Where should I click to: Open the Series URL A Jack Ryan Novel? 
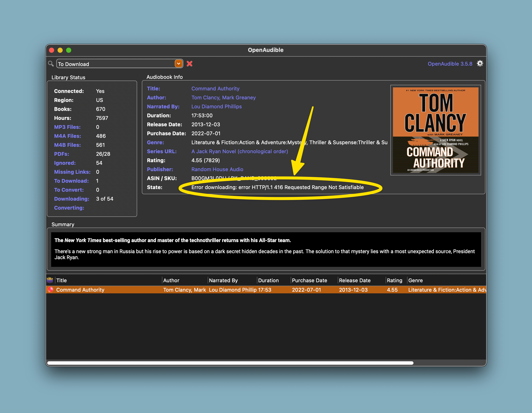[x=239, y=151]
